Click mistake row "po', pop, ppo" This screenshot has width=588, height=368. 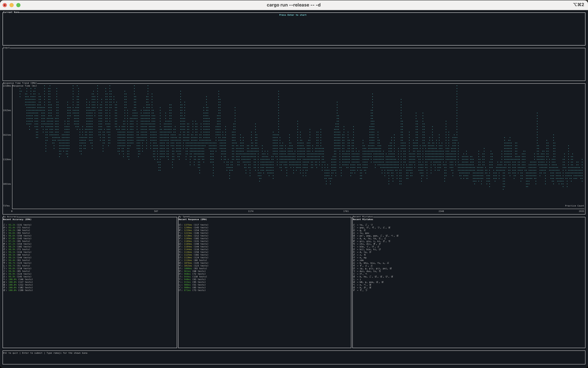pyautogui.click(x=376, y=236)
